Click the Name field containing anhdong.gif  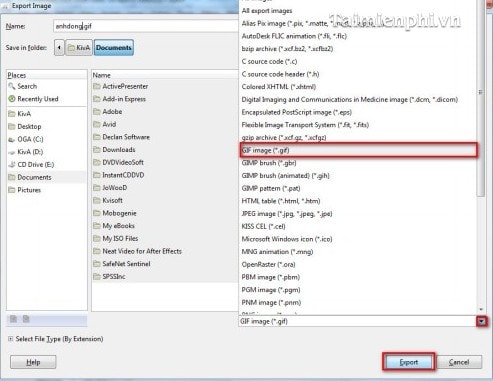tap(146, 26)
